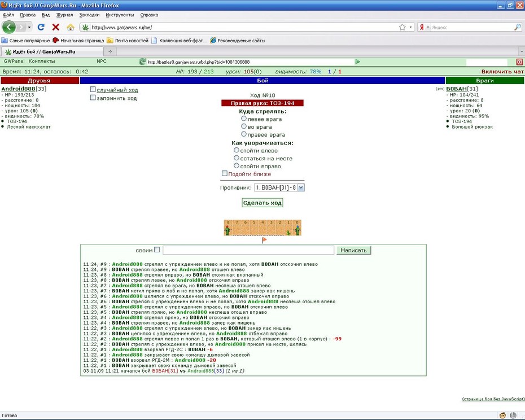Click the cannabis leaf site icon in address bar
Screen dimensions: 525x420
click(85, 27)
